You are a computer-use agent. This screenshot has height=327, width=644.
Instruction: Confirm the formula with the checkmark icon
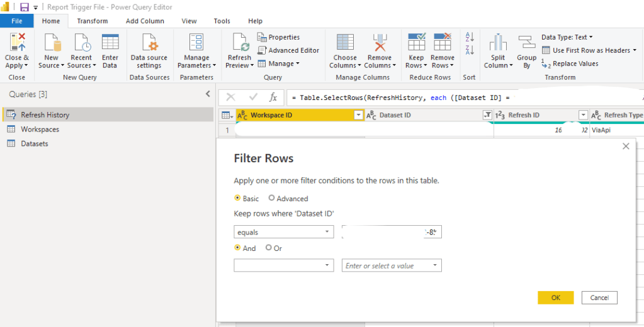point(253,97)
